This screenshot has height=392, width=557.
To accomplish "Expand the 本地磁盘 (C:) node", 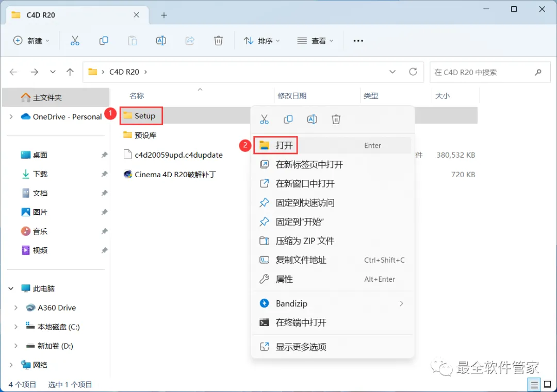I will coord(16,327).
